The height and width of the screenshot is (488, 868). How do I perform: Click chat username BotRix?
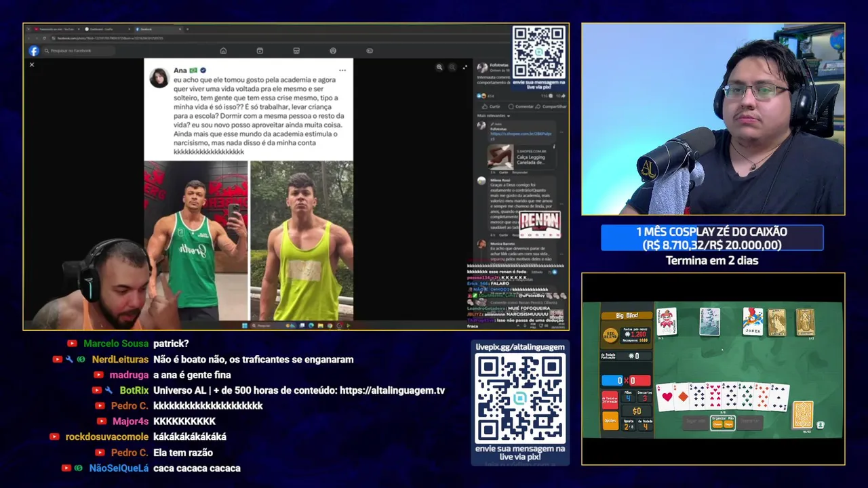[x=134, y=390]
